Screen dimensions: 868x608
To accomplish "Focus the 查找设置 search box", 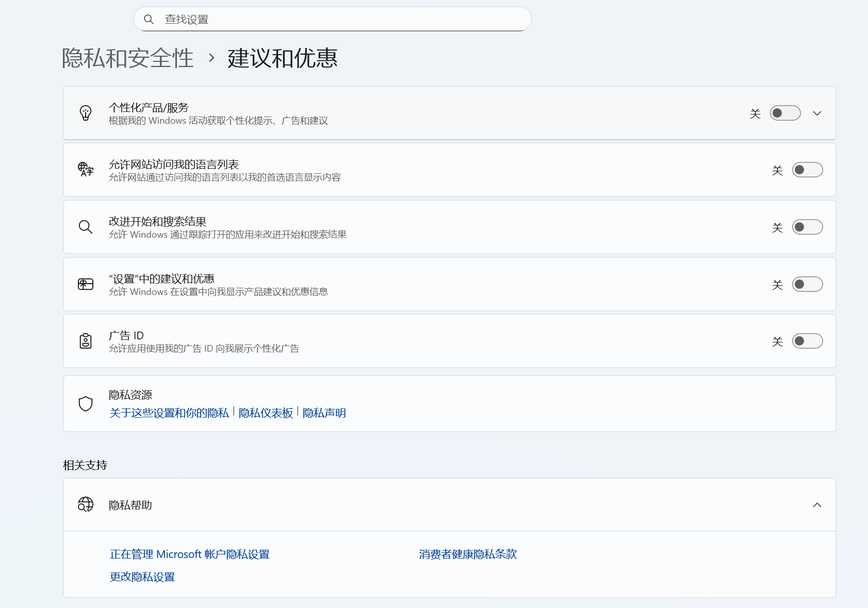I will coord(333,19).
